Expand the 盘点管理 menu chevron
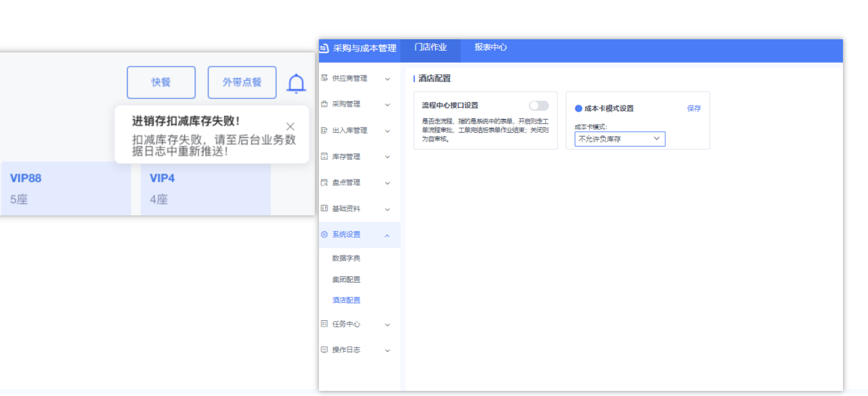Screen dimensions: 868x396 pos(388,183)
